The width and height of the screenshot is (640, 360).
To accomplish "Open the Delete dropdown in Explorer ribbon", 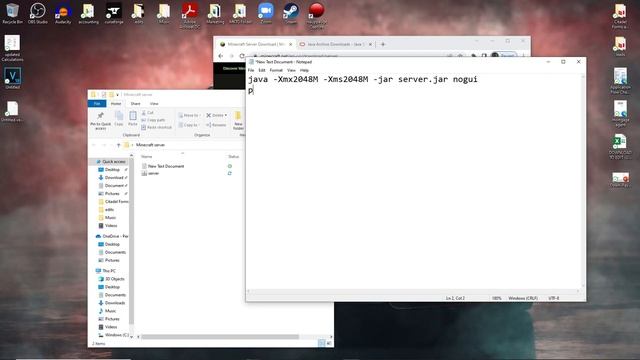I will [216, 116].
